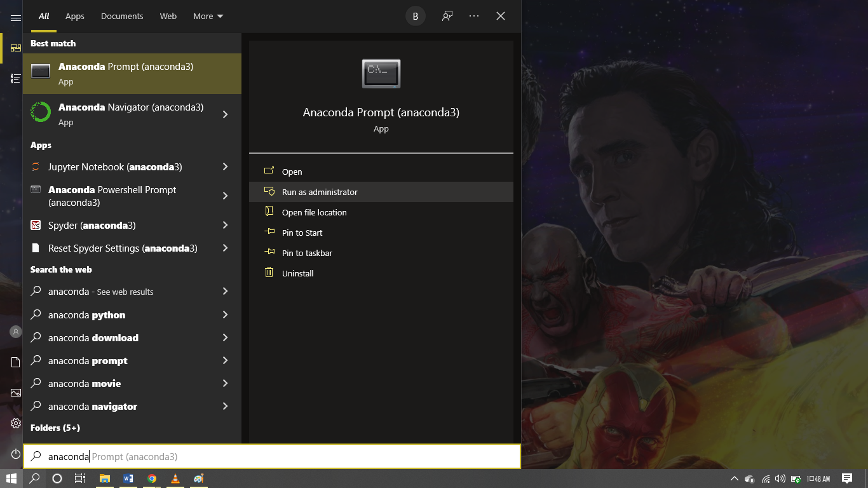Open Pictures from the sidebar icon
Screen dimensions: 868x488
click(x=16, y=393)
